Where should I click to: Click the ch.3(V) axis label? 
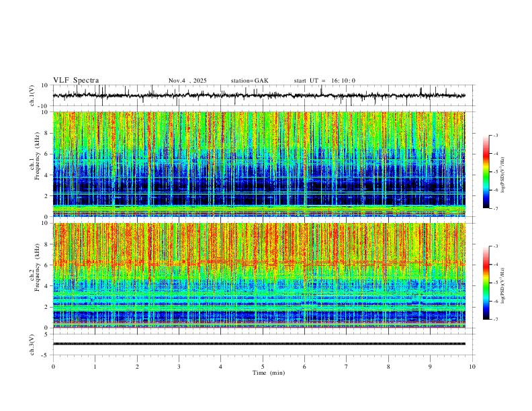coord(32,345)
